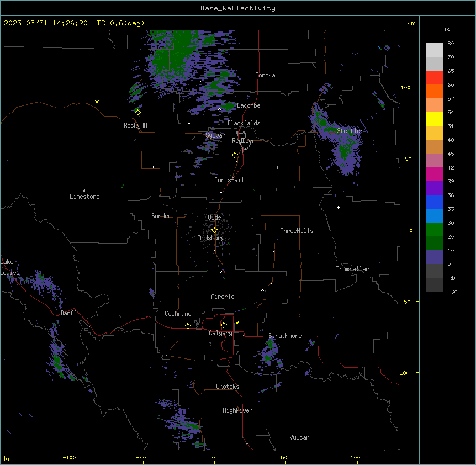
Task: Click the Lake Louise label
Action: (x=10, y=267)
